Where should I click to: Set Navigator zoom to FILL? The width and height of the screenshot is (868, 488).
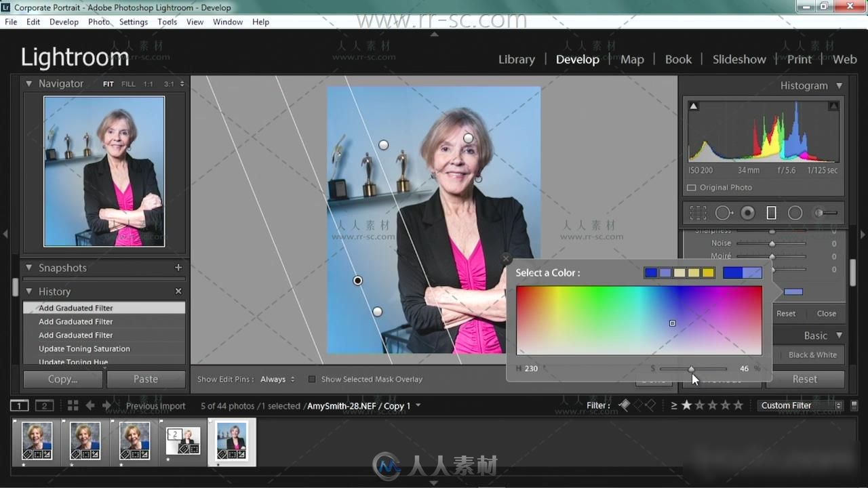point(128,84)
